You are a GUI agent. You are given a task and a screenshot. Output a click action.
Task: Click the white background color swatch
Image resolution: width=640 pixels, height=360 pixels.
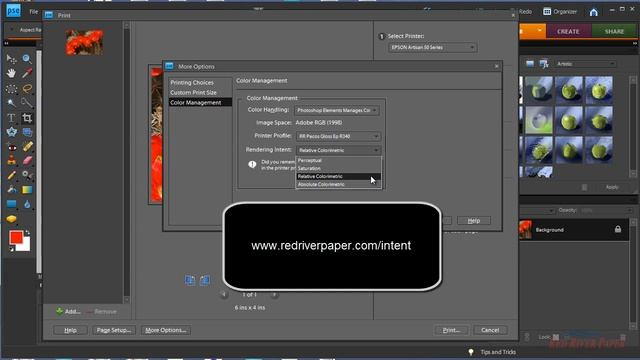(x=25, y=245)
